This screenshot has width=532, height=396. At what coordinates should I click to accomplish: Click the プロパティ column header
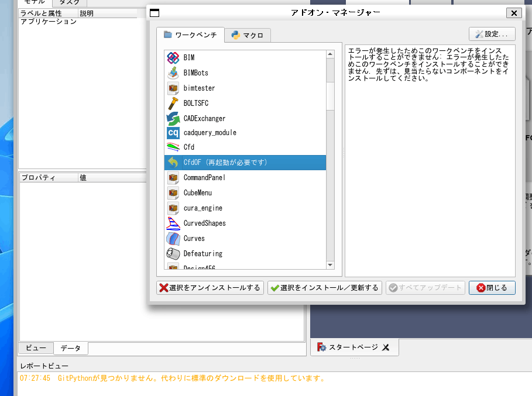pyautogui.click(x=49, y=178)
